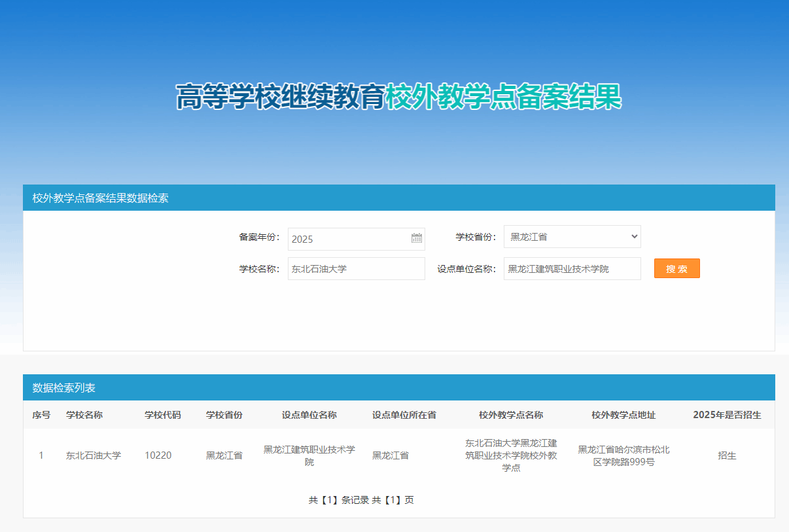Click the 设点单位名称 table column header
This screenshot has width=789, height=532.
click(x=309, y=415)
